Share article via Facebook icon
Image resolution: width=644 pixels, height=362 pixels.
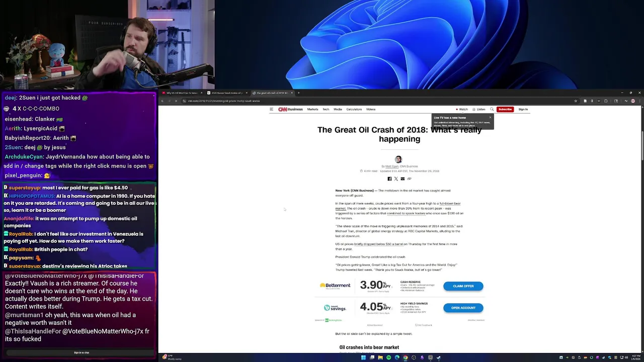389,179
